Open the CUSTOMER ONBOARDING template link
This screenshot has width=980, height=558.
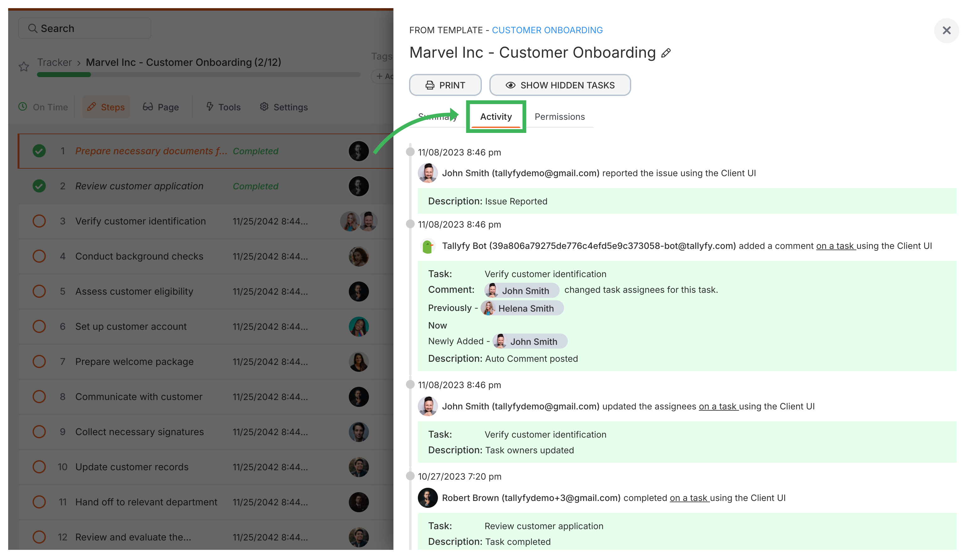547,30
